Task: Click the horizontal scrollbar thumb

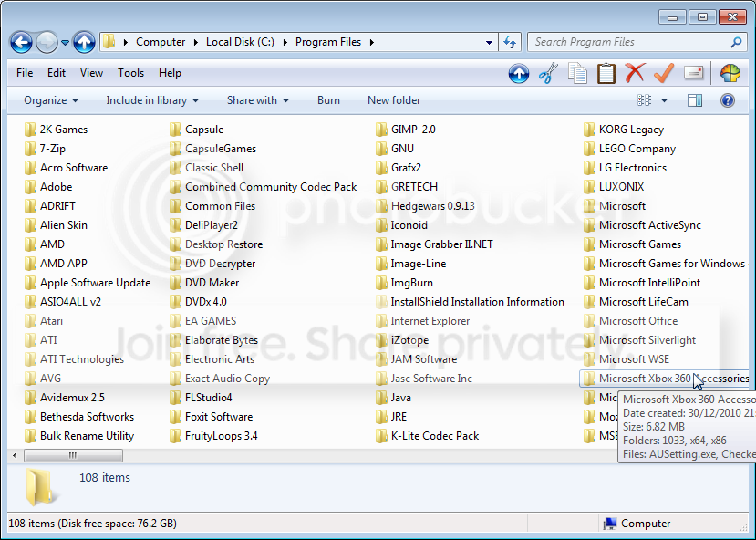Action: [x=73, y=456]
